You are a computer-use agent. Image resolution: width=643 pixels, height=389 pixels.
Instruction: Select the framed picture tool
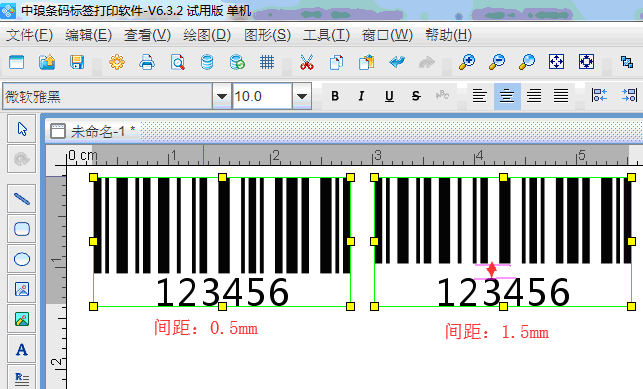(x=22, y=289)
